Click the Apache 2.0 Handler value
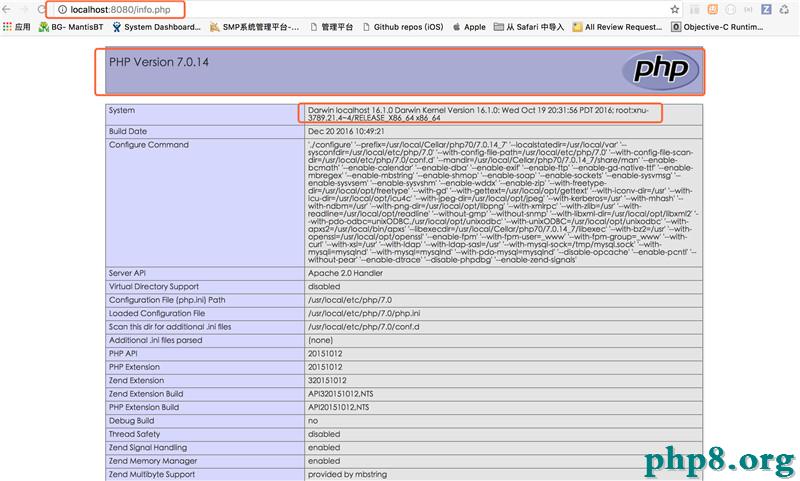Image resolution: width=800 pixels, height=481 pixels. [x=345, y=273]
